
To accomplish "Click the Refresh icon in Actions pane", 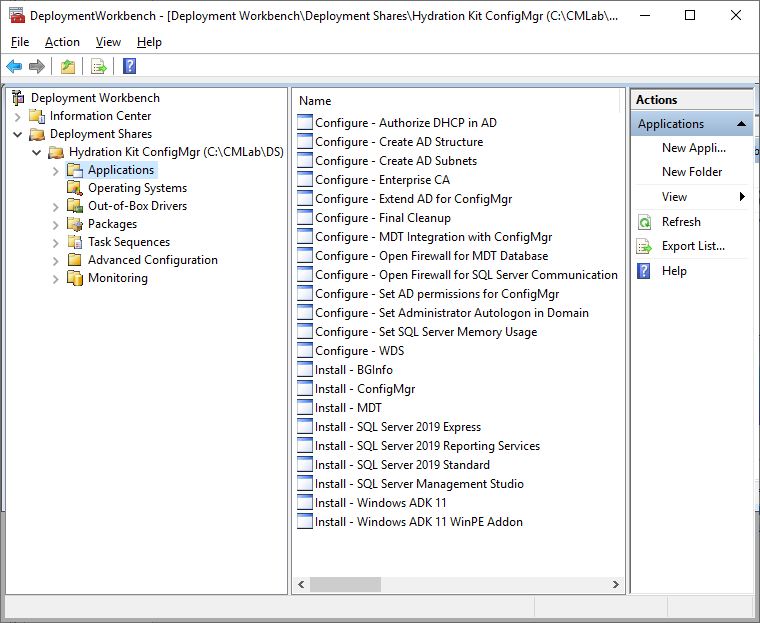I will tap(644, 222).
